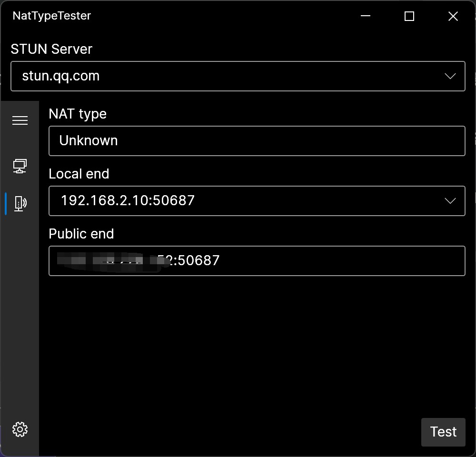Start the test with the Test button
Image resolution: width=476 pixels, height=457 pixels.
click(443, 432)
